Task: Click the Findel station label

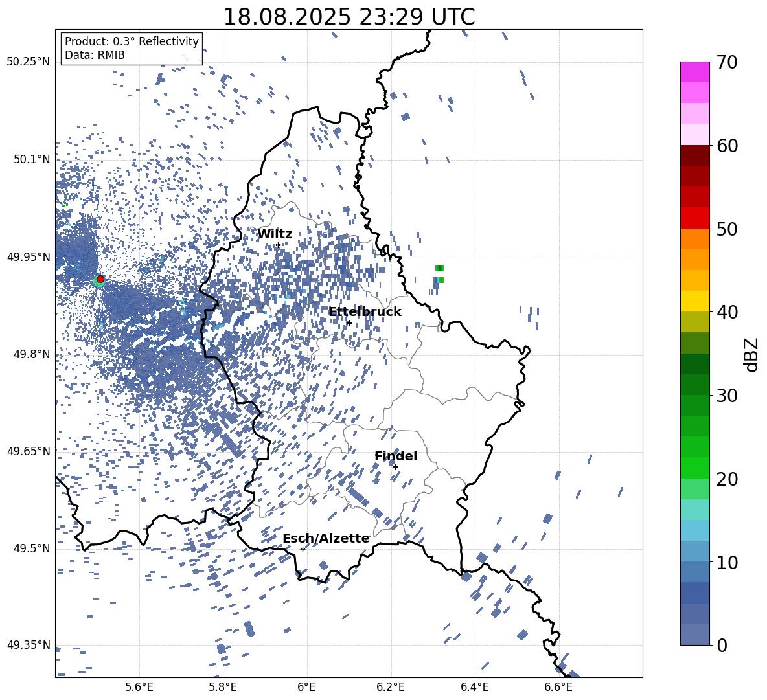Action: tap(396, 456)
